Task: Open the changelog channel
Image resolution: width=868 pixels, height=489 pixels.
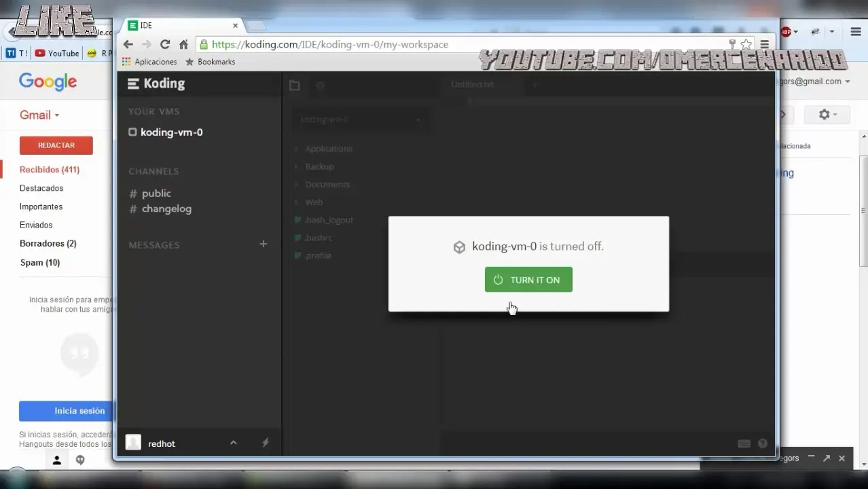Action: [166, 209]
